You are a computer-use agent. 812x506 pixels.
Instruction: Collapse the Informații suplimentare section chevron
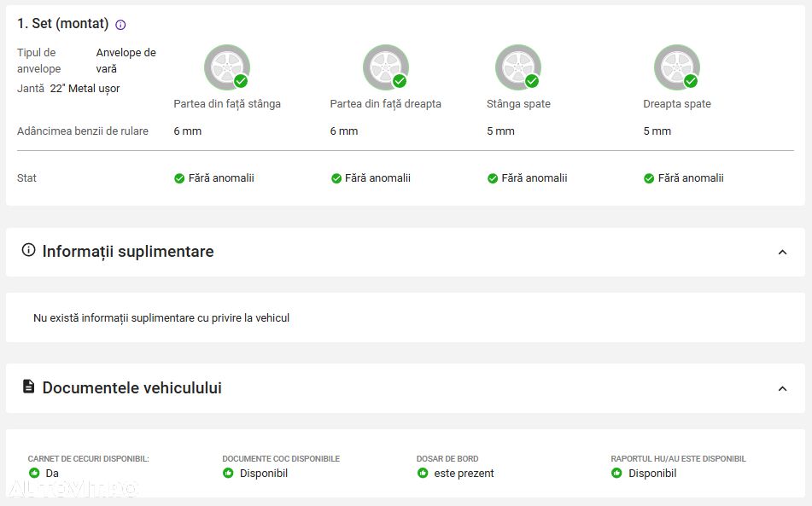click(782, 252)
